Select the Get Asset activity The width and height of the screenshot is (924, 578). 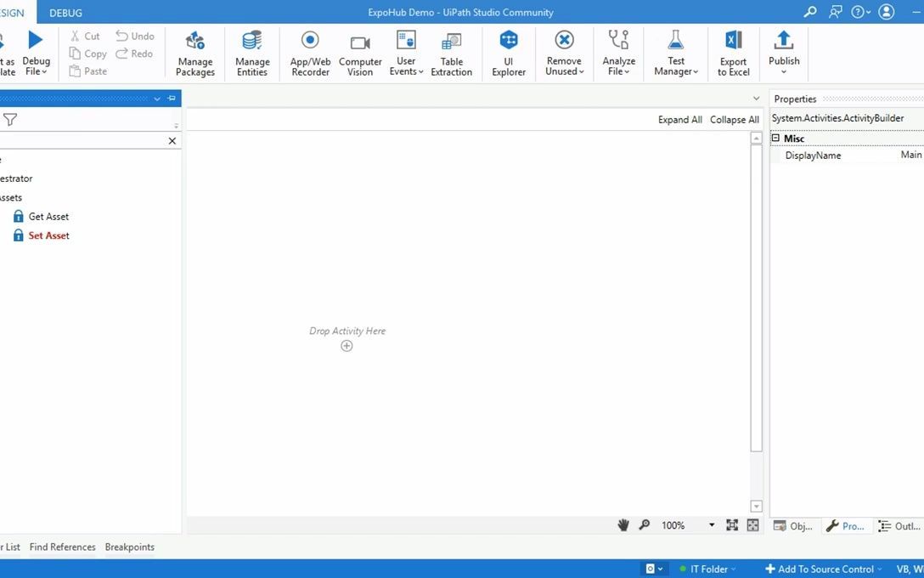[42, 217]
